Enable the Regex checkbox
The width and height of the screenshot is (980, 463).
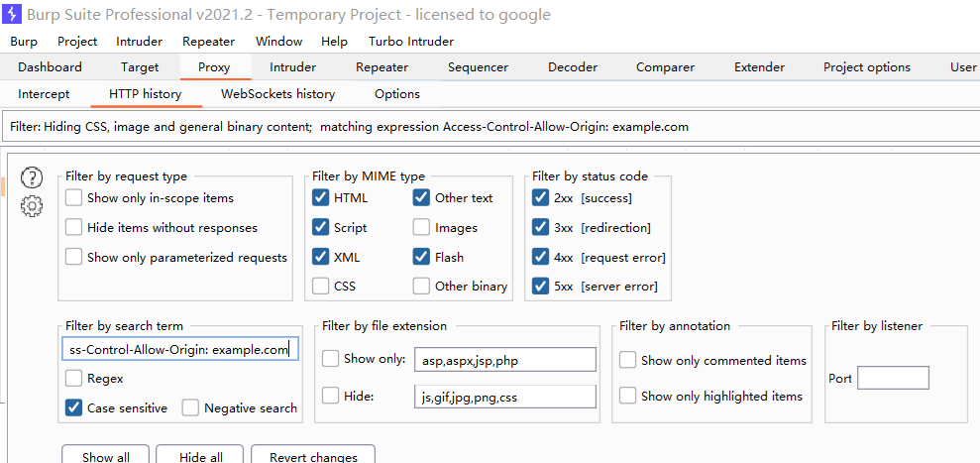(73, 378)
